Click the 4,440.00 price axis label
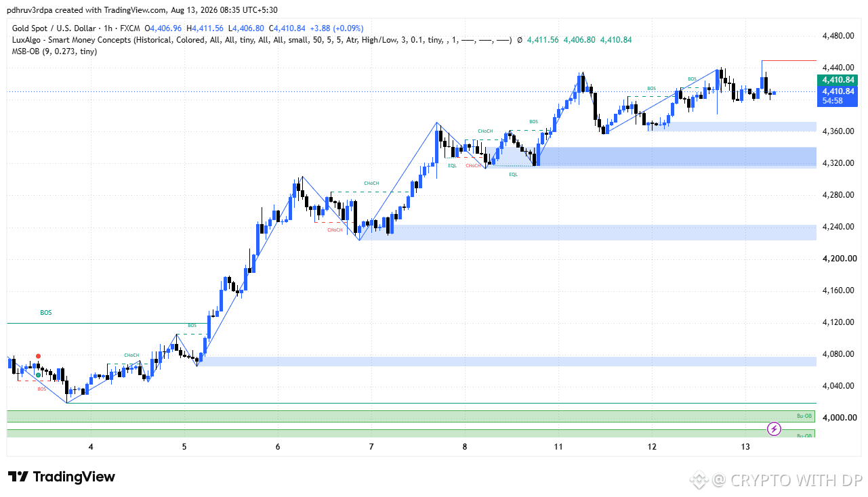 pos(838,68)
